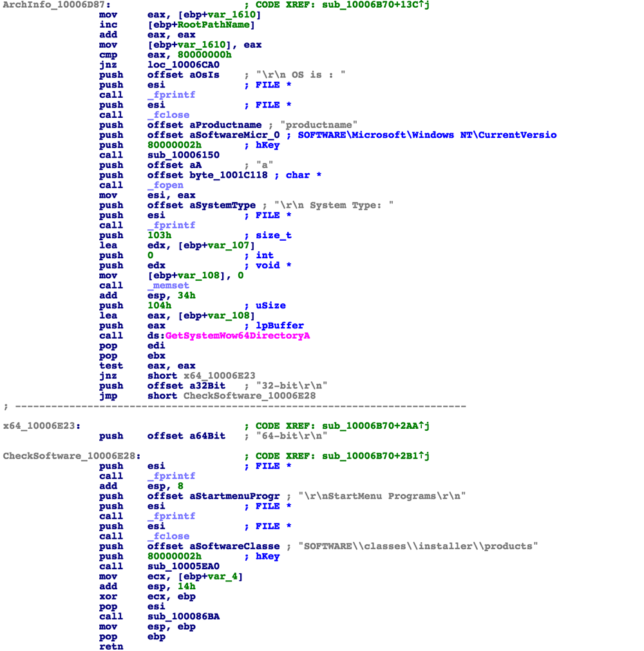Select the 80000000h value in the cmp line

point(204,55)
